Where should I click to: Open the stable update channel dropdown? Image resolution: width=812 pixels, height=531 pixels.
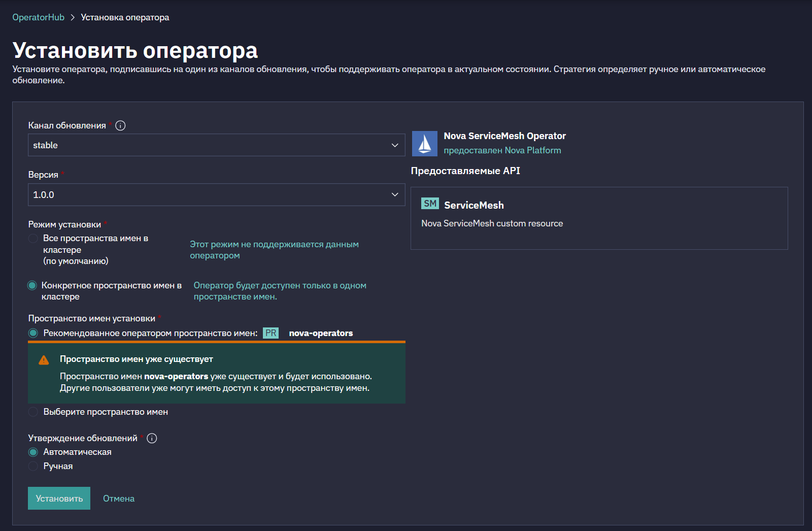tap(216, 145)
